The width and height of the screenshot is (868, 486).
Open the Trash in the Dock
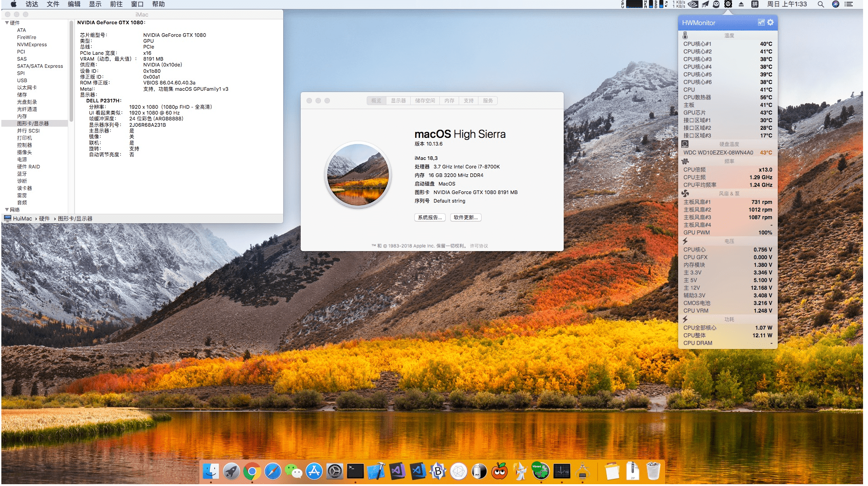pos(653,471)
